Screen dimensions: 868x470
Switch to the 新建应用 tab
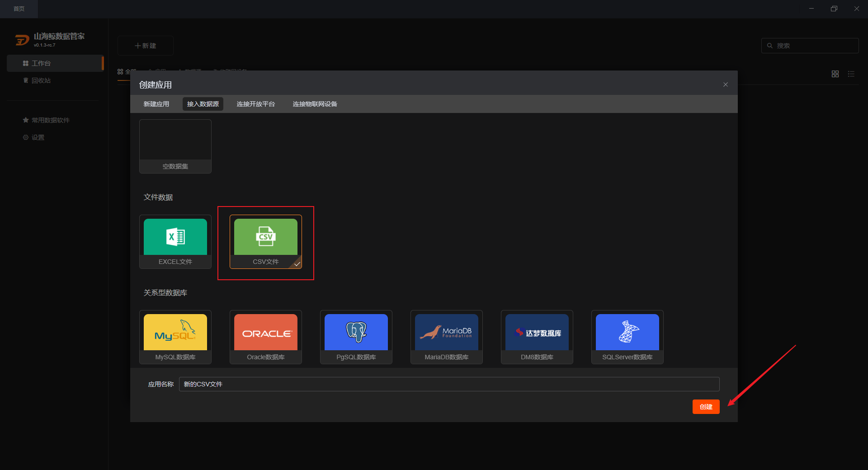pos(156,104)
